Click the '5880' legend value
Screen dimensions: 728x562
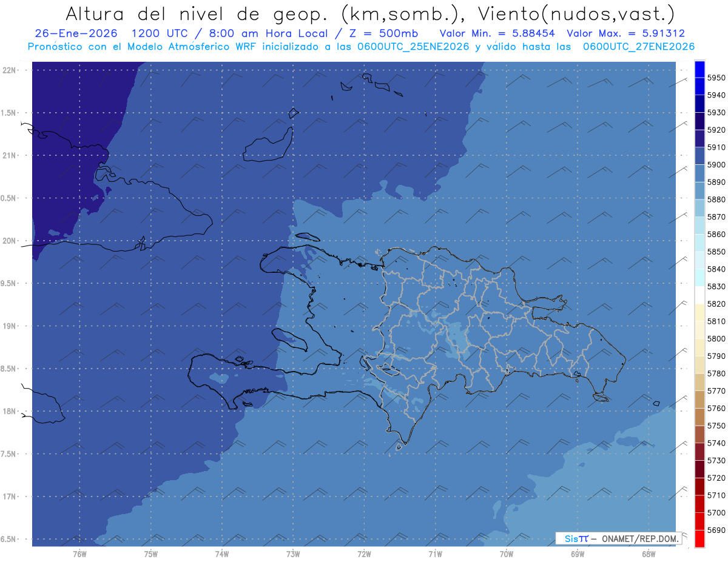pos(716,199)
